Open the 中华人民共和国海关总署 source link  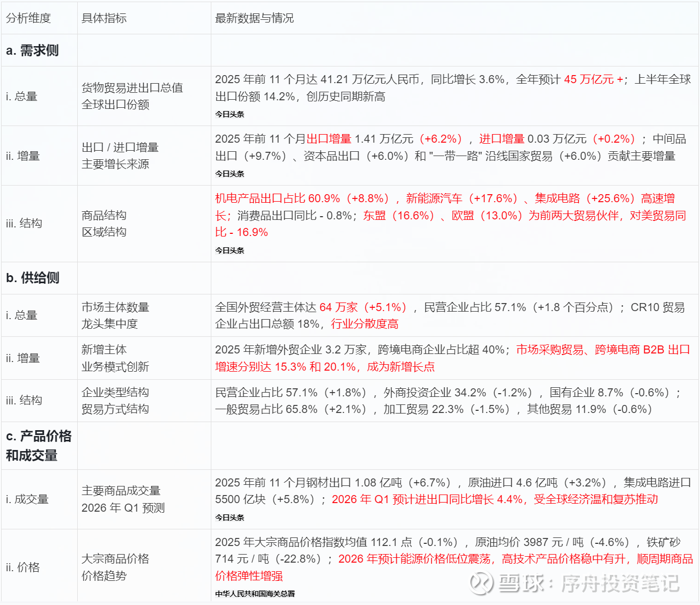point(255,594)
